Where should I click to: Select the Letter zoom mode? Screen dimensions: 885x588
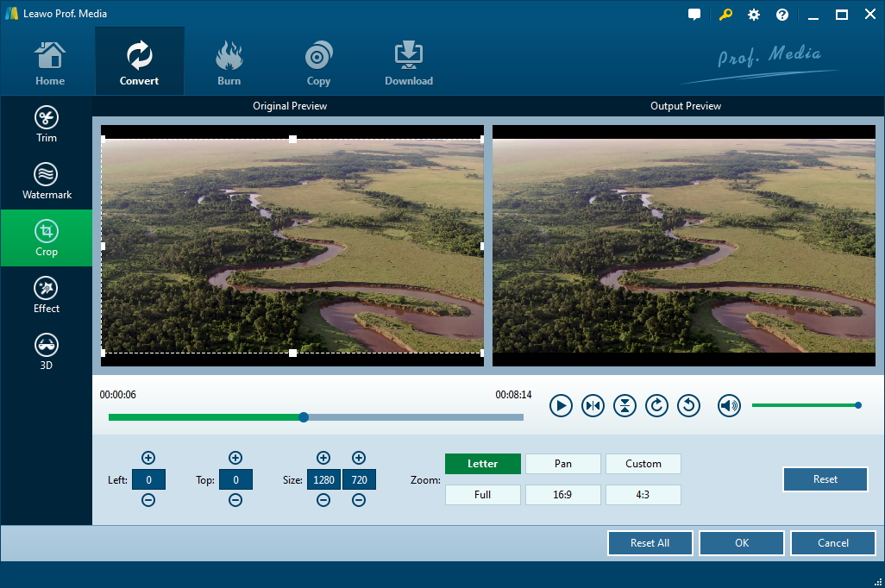(x=482, y=463)
